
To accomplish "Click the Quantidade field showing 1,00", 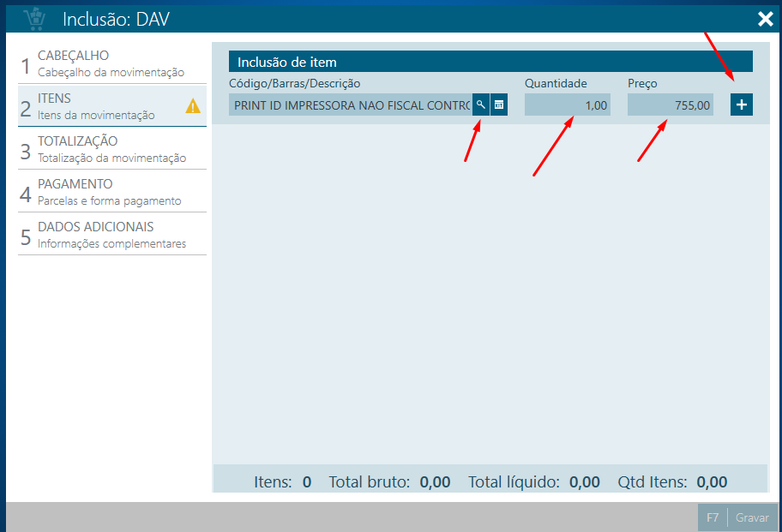I will click(568, 105).
